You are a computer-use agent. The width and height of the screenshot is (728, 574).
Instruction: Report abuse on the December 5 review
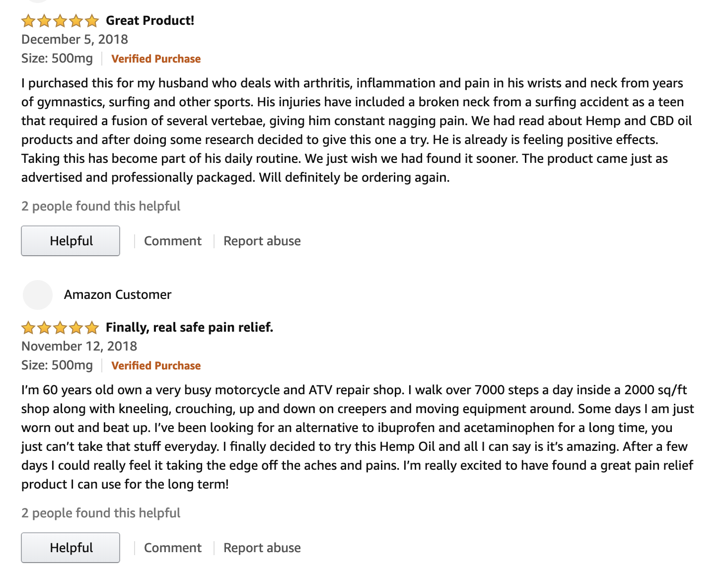coord(262,241)
